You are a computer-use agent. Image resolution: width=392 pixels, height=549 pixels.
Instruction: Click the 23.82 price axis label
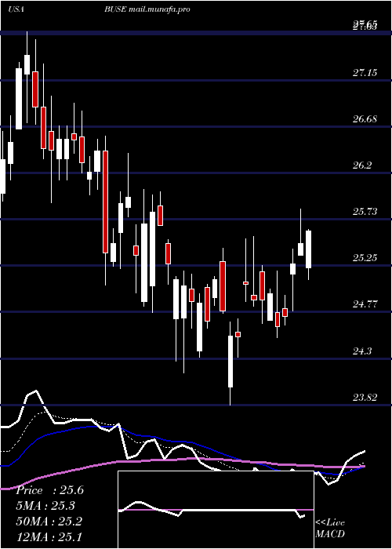pos(365,398)
